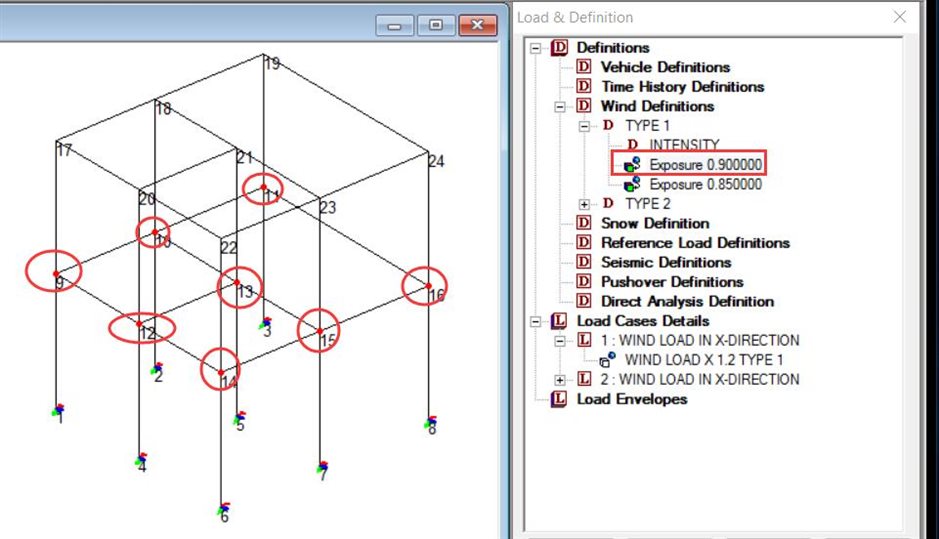Collapse the Definitions root tree node
Viewport: 939px width, 539px height.
(x=537, y=48)
